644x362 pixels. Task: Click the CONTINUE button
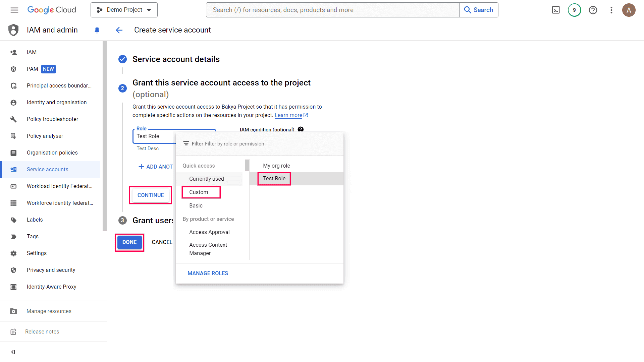(151, 195)
